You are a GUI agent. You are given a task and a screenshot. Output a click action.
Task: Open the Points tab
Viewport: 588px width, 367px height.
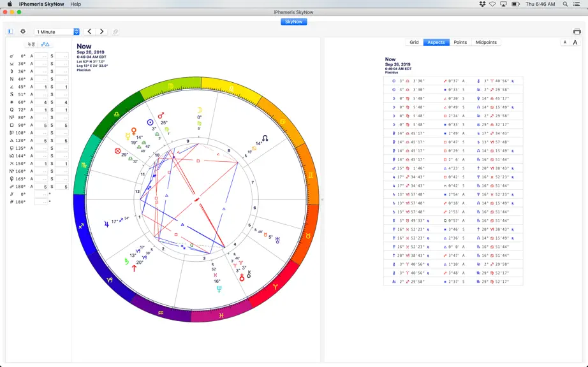[x=460, y=42]
